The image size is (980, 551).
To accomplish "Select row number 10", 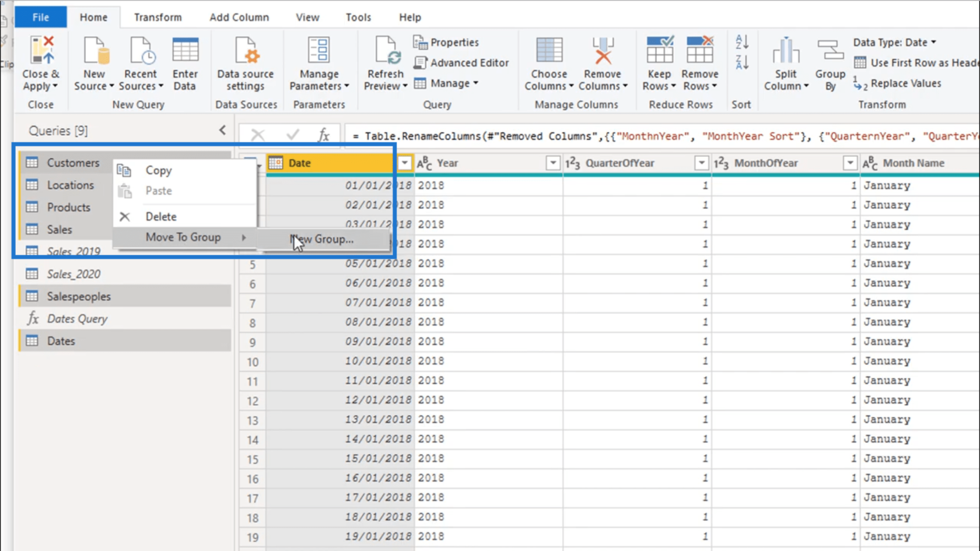I will (x=252, y=362).
